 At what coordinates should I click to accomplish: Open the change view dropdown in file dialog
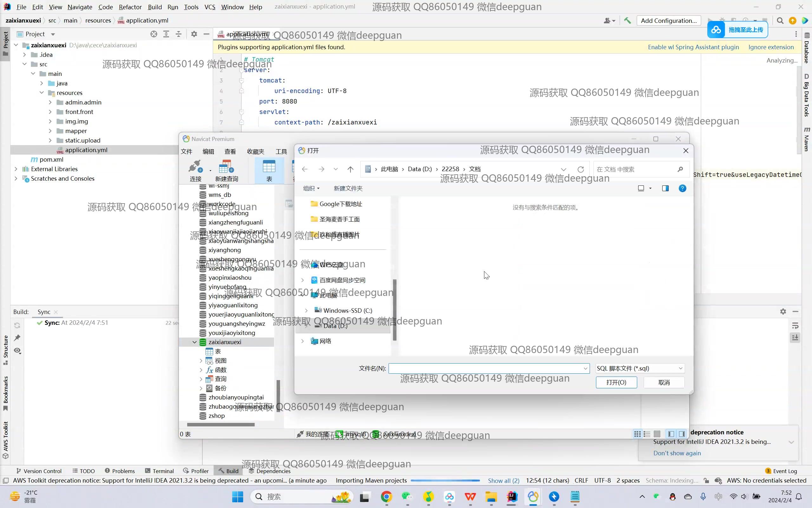650,189
